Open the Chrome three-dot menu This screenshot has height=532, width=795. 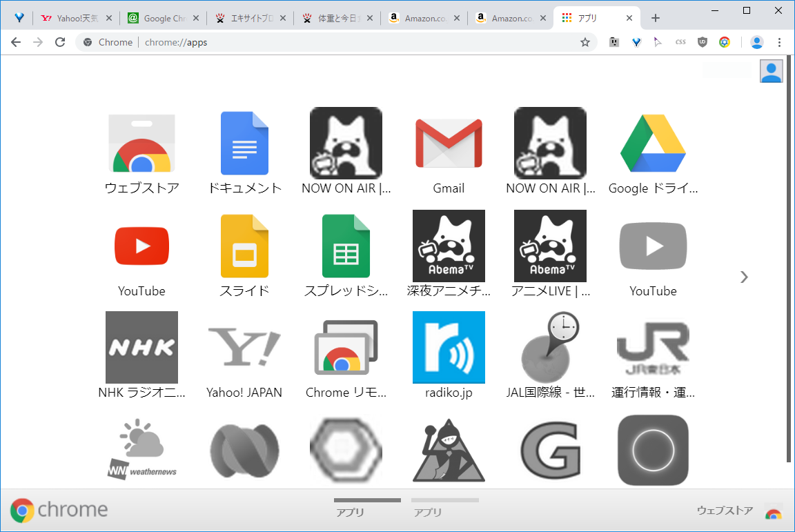point(779,42)
